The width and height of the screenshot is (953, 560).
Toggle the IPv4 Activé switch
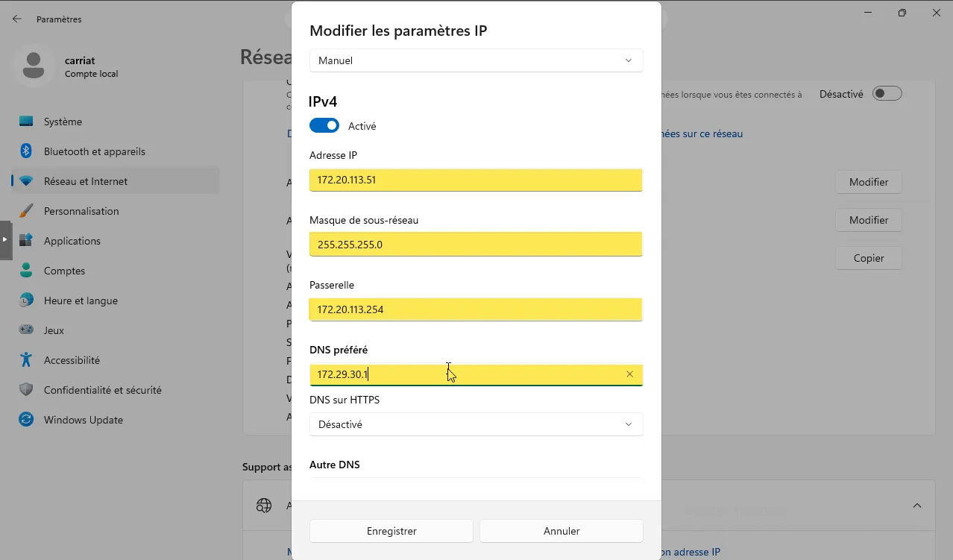tap(324, 126)
